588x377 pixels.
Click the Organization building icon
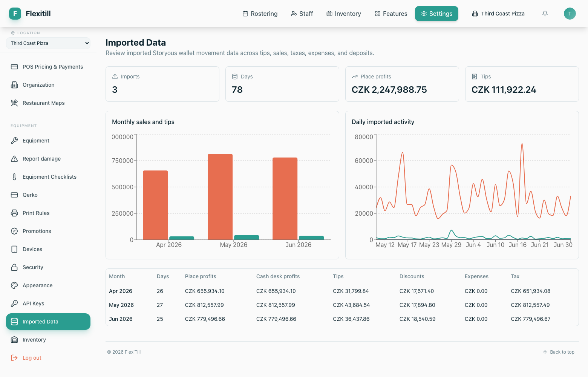coord(14,85)
